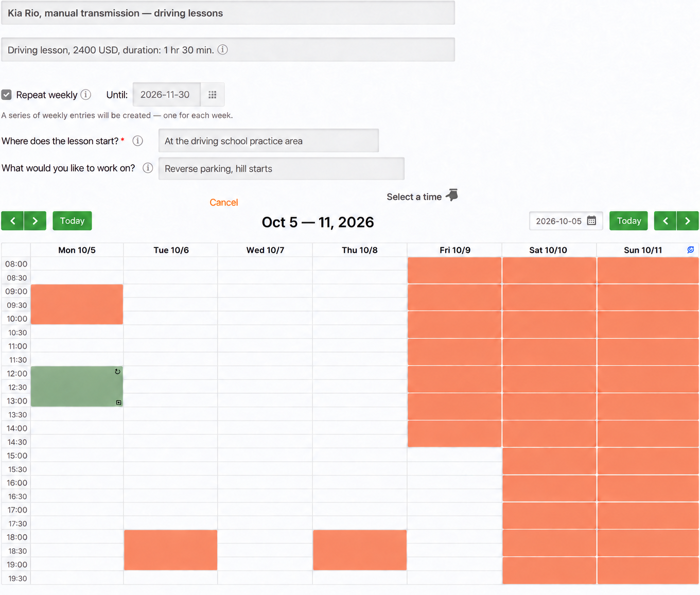Click the "Tue 10/6" column header
The height and width of the screenshot is (595, 700).
[171, 250]
